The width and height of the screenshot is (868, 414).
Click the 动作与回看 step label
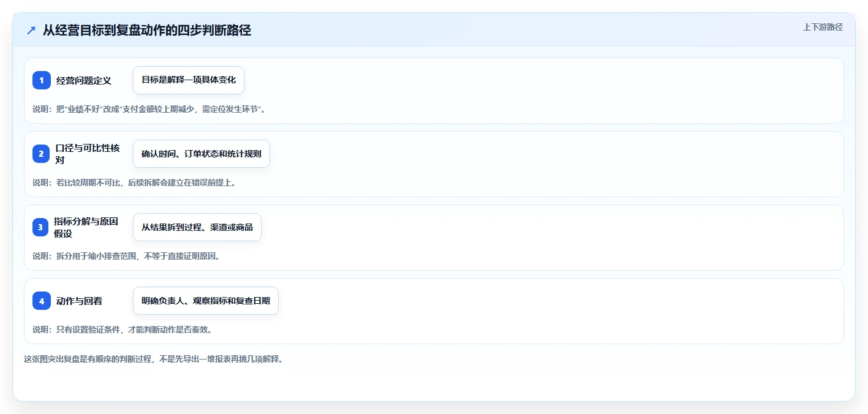79,301
